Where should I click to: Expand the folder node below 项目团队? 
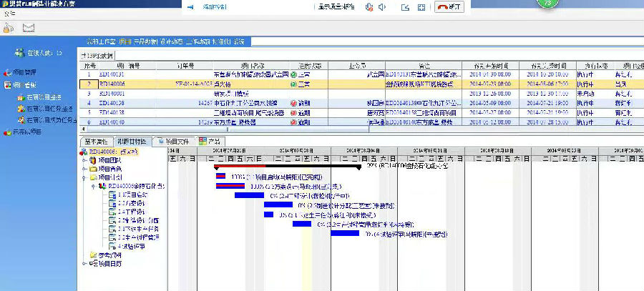point(85,169)
